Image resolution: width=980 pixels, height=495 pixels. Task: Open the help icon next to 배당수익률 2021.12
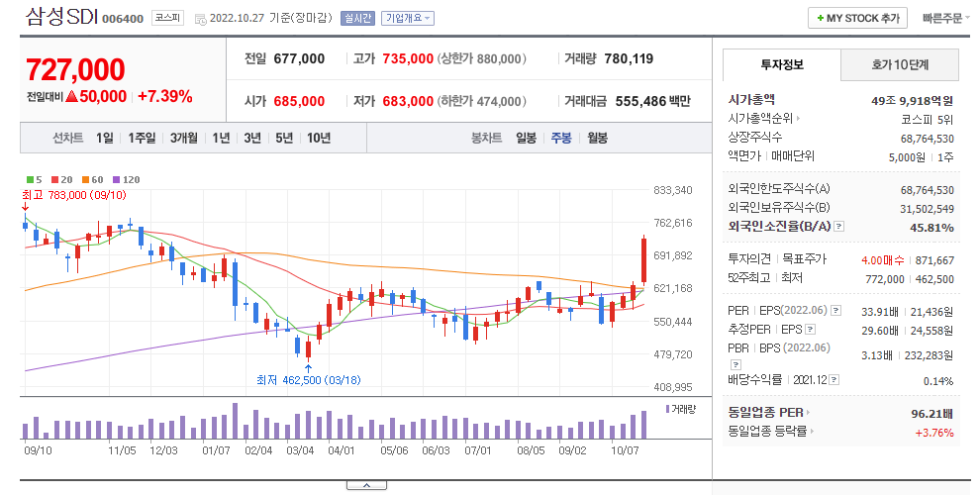point(833,379)
